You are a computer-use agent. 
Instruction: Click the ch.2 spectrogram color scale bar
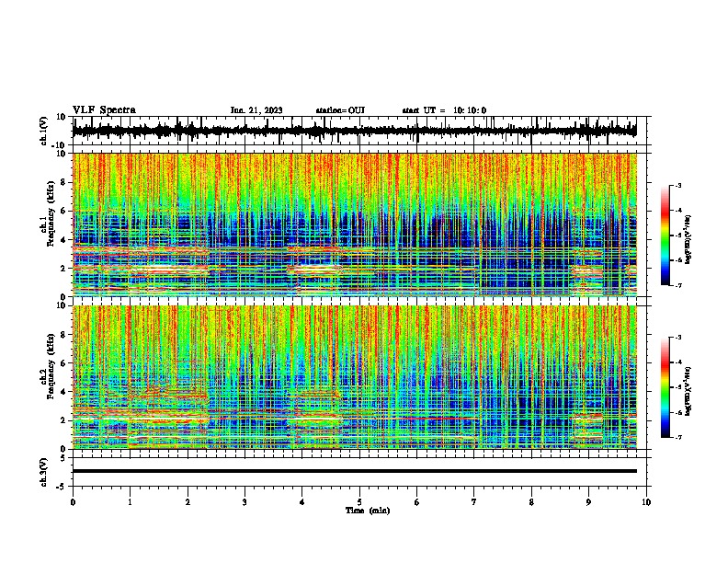[665, 387]
